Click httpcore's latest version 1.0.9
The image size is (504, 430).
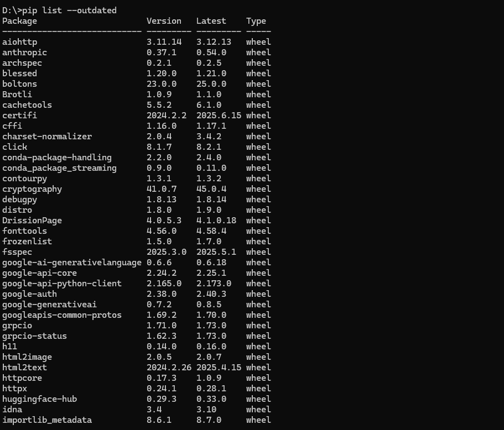(x=209, y=378)
